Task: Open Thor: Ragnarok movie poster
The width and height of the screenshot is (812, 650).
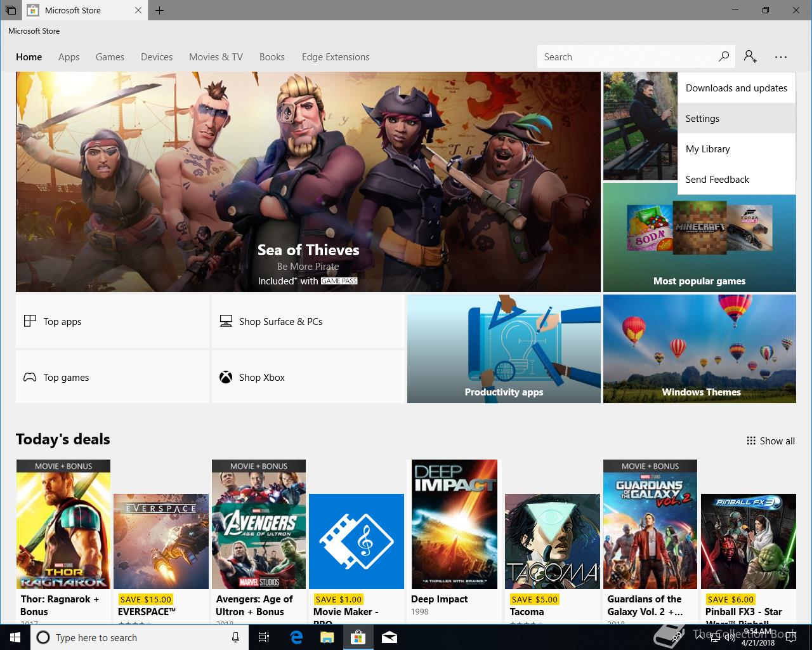Action: pyautogui.click(x=63, y=524)
